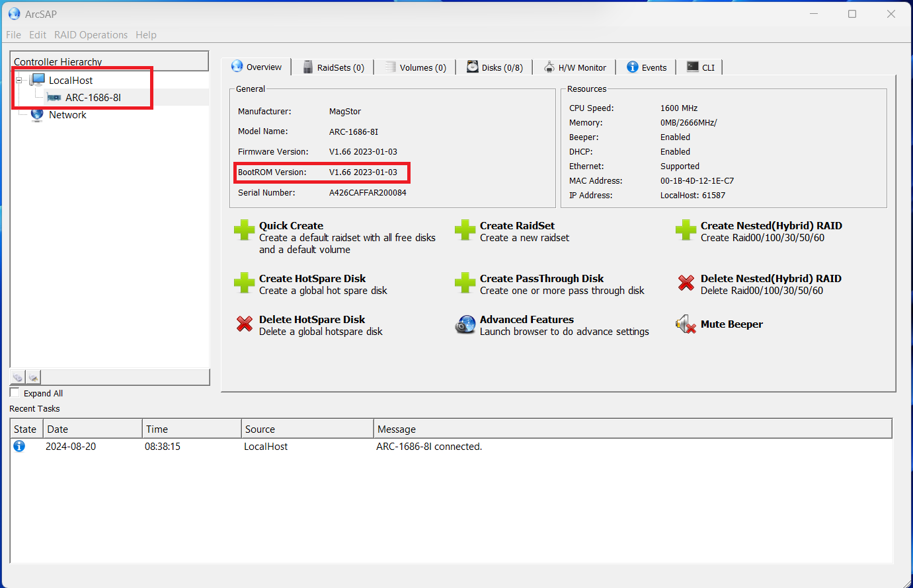This screenshot has width=913, height=588.
Task: Switch to the CLI tab
Action: 701,67
